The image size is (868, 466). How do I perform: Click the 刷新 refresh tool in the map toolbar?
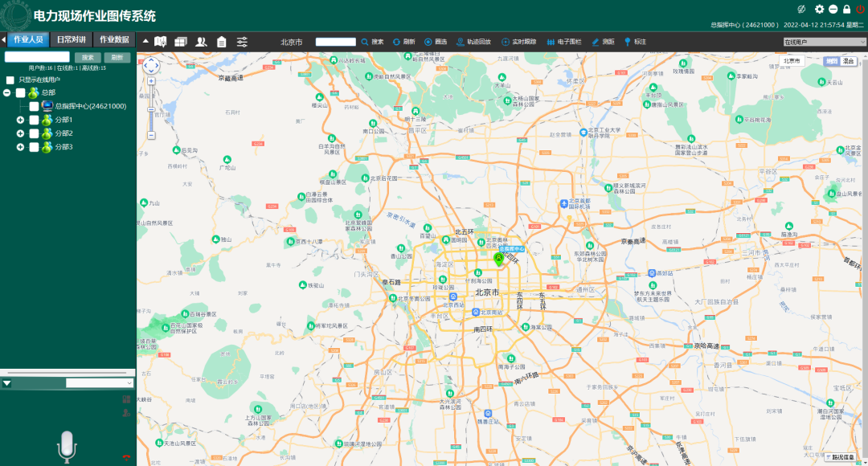(x=404, y=42)
